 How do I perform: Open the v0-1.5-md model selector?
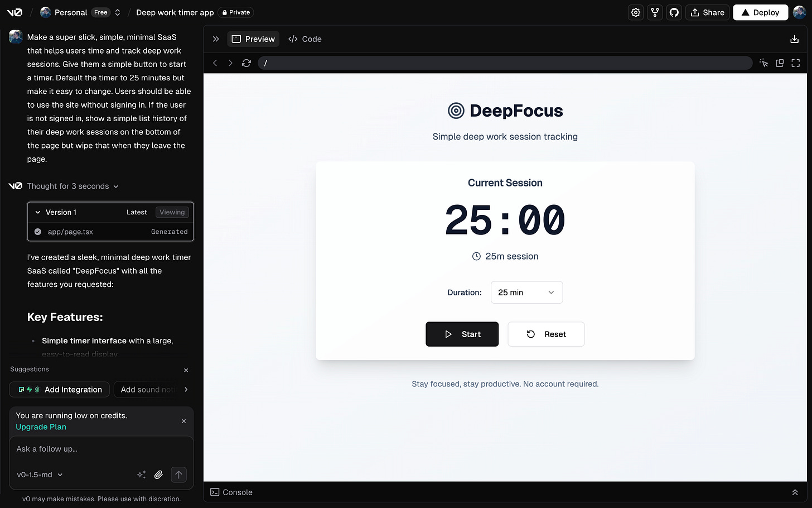coord(40,475)
